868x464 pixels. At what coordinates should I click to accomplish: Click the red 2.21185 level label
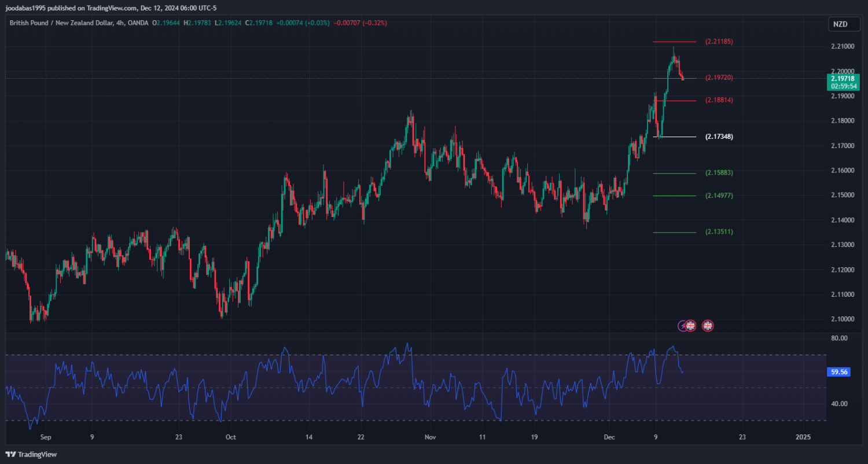coord(719,42)
